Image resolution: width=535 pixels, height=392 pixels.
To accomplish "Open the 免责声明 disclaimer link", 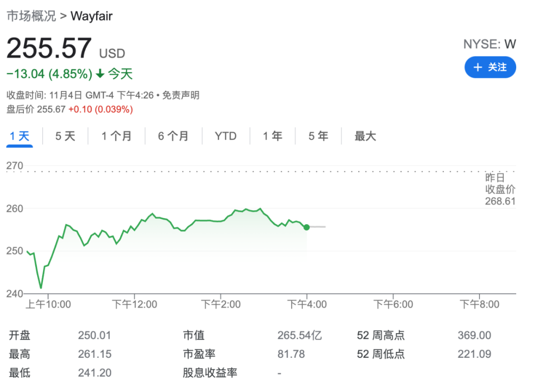I will click(x=180, y=95).
